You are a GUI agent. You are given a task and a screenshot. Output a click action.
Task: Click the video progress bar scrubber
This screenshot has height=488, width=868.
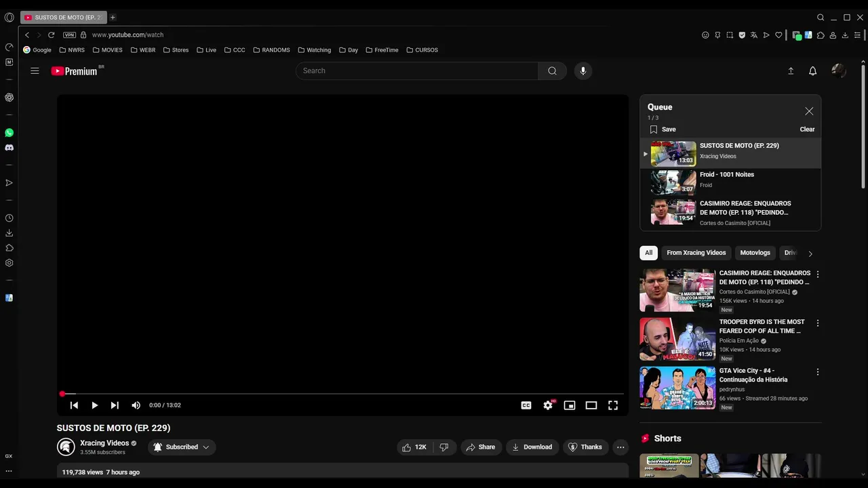point(62,394)
